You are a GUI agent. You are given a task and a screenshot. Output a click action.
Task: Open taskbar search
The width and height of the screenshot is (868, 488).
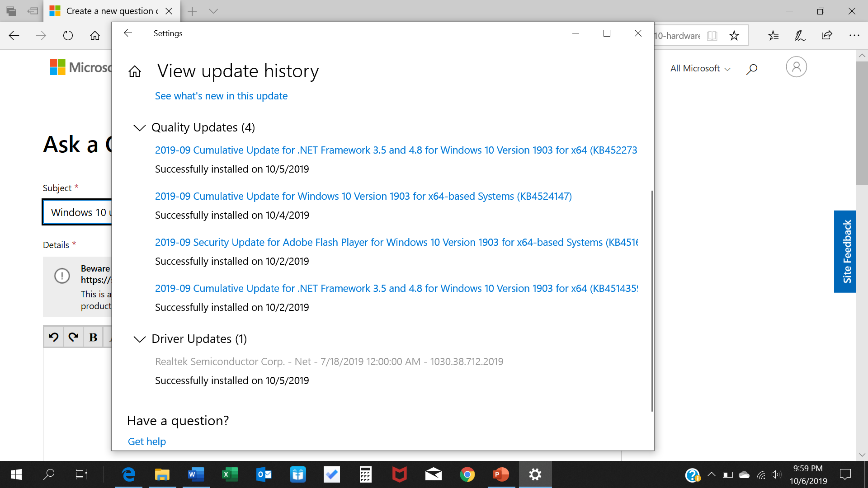point(49,474)
